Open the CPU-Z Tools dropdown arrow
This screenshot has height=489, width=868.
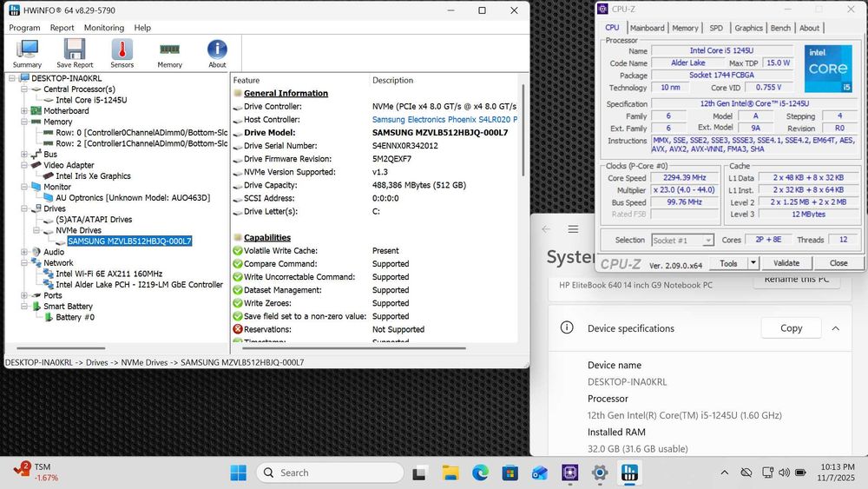coord(753,263)
